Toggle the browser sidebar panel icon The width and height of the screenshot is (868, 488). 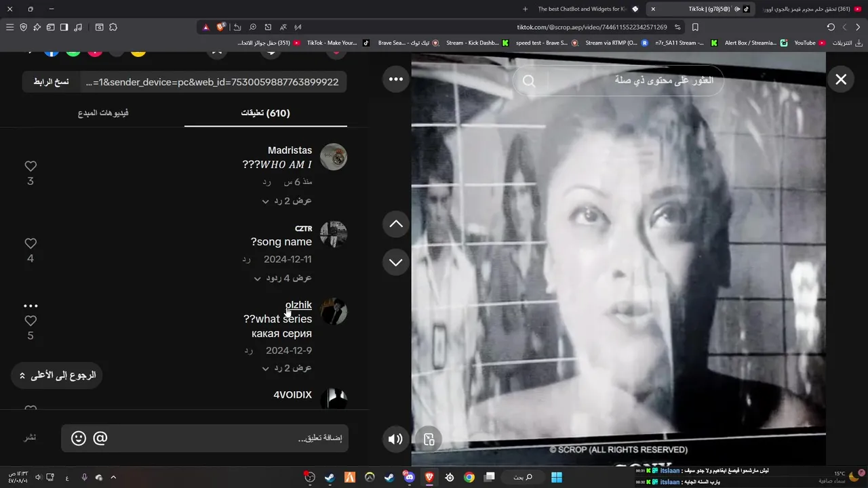pos(64,27)
